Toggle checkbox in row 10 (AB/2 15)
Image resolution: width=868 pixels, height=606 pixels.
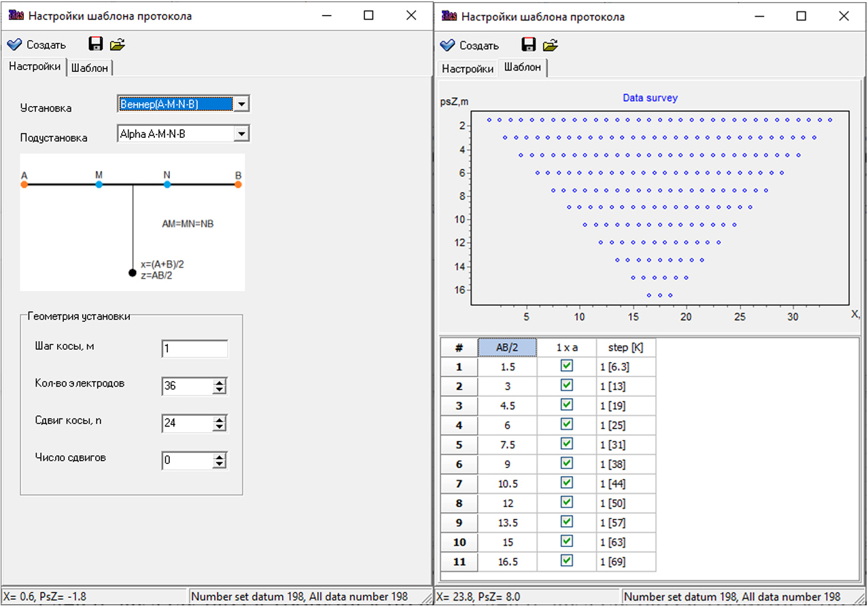pos(567,541)
